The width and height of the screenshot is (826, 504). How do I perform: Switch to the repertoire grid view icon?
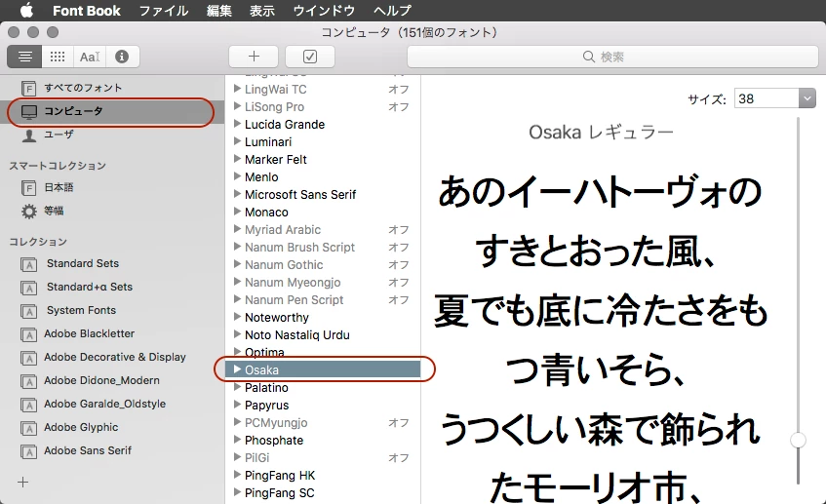(58, 57)
